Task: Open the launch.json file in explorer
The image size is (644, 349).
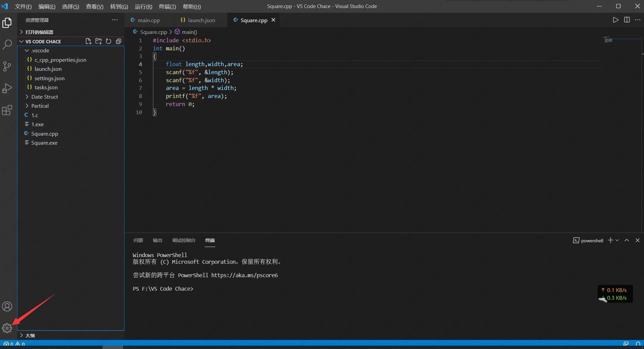Action: coord(48,69)
